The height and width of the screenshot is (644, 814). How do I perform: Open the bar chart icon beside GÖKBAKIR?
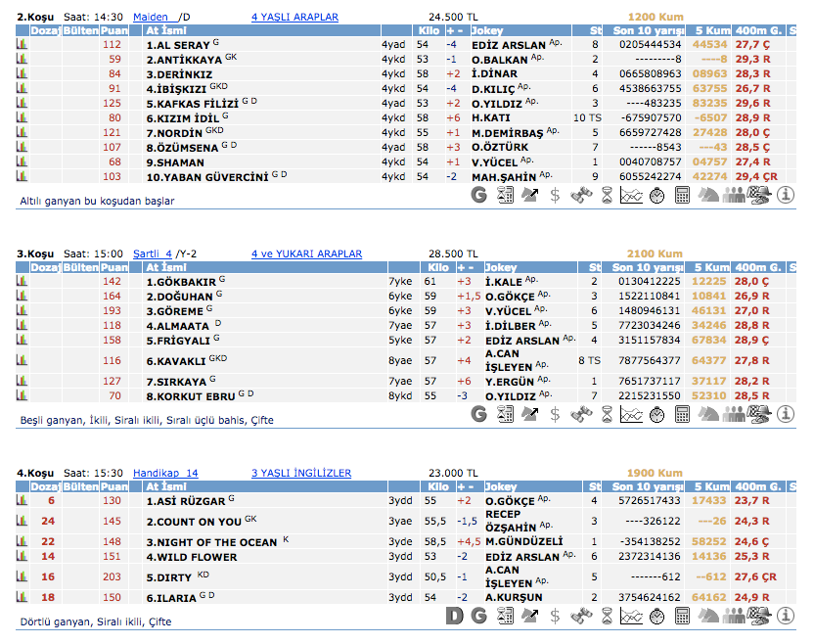(x=23, y=282)
